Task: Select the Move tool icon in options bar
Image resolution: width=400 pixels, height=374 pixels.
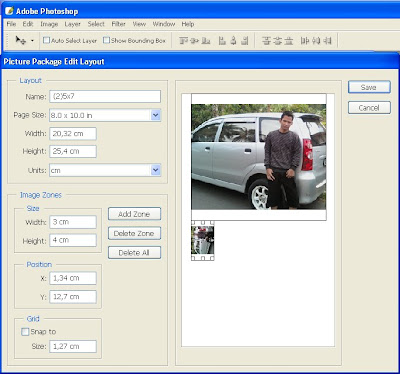Action: click(x=20, y=40)
